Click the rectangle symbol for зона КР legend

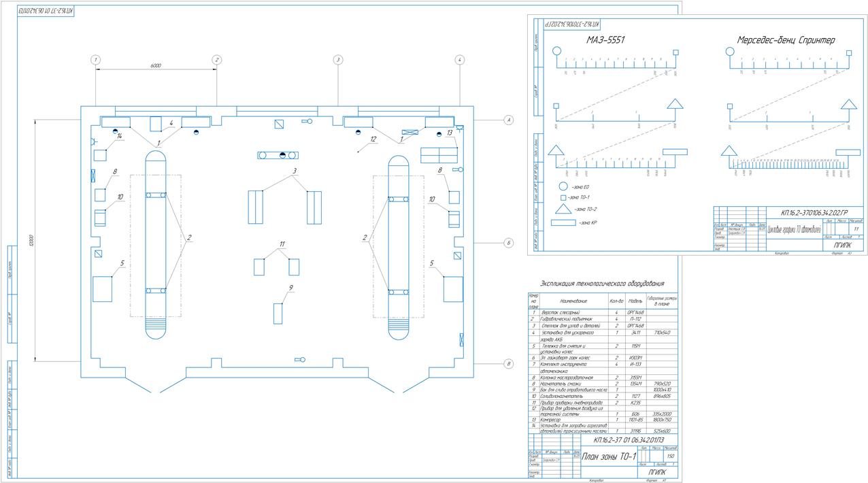(x=562, y=222)
